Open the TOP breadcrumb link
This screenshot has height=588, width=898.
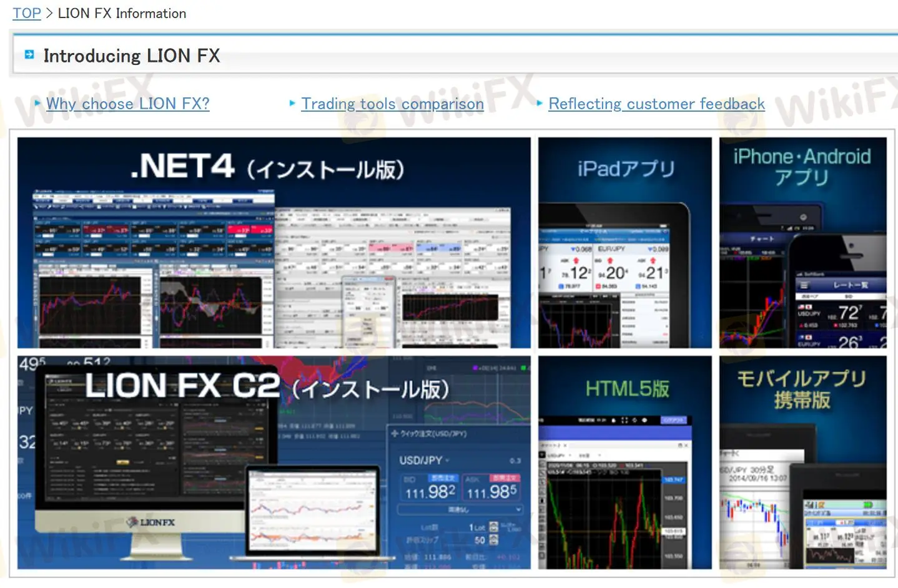coord(27,13)
